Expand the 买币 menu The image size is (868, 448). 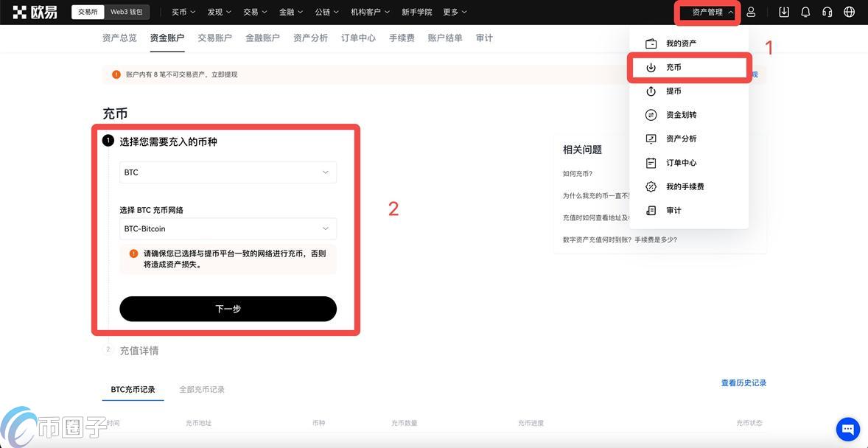point(182,12)
